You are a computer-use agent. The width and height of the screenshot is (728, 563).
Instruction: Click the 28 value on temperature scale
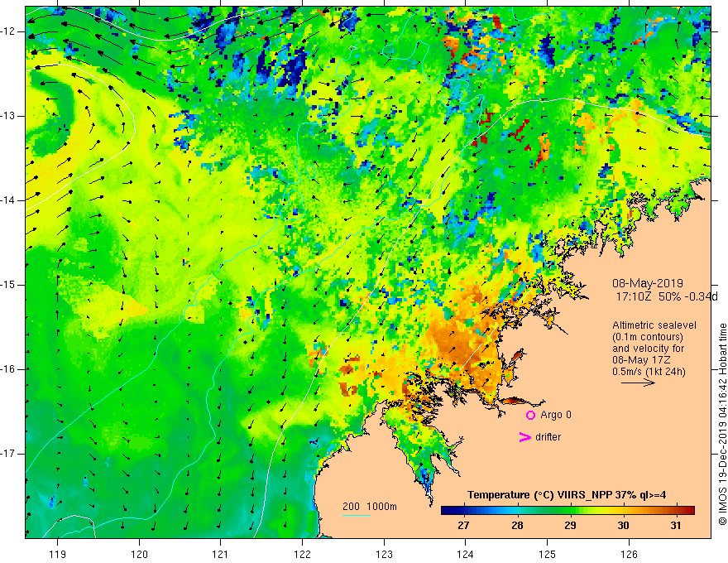pos(517,526)
